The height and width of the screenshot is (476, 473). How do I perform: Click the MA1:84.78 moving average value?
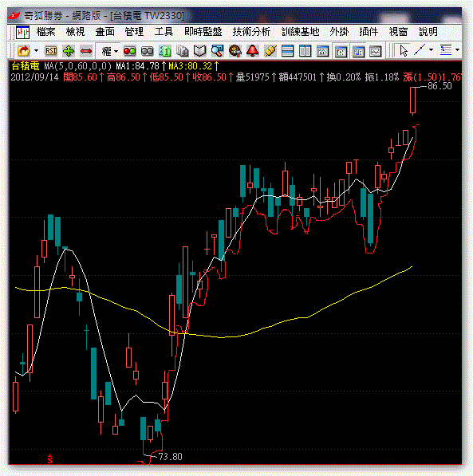point(138,66)
